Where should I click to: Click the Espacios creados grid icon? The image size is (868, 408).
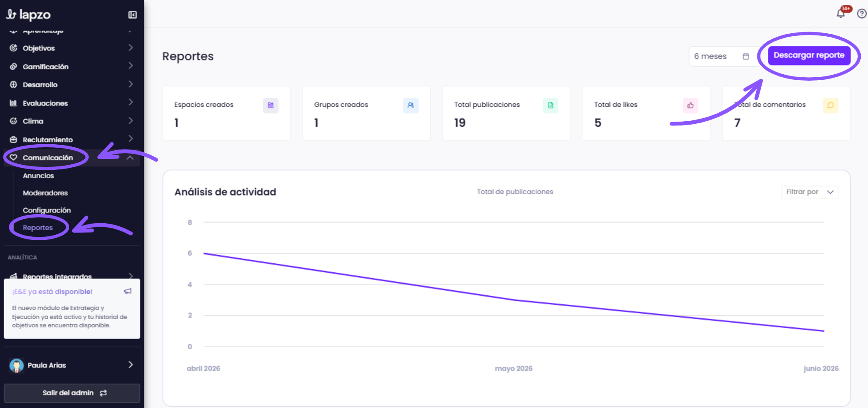pyautogui.click(x=271, y=105)
